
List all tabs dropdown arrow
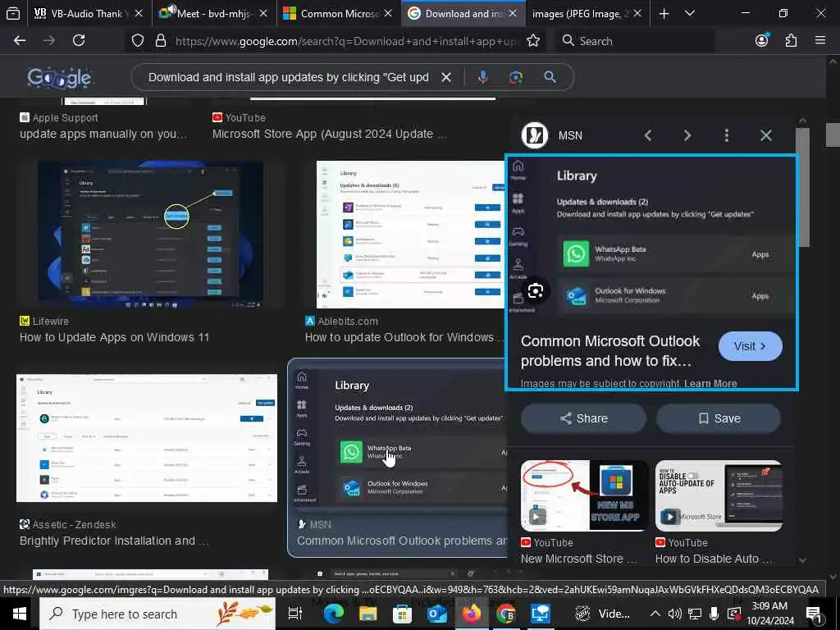[x=690, y=13]
